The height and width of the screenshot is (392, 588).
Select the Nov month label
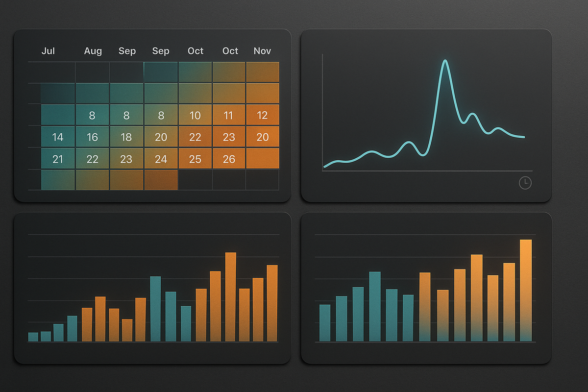[262, 51]
